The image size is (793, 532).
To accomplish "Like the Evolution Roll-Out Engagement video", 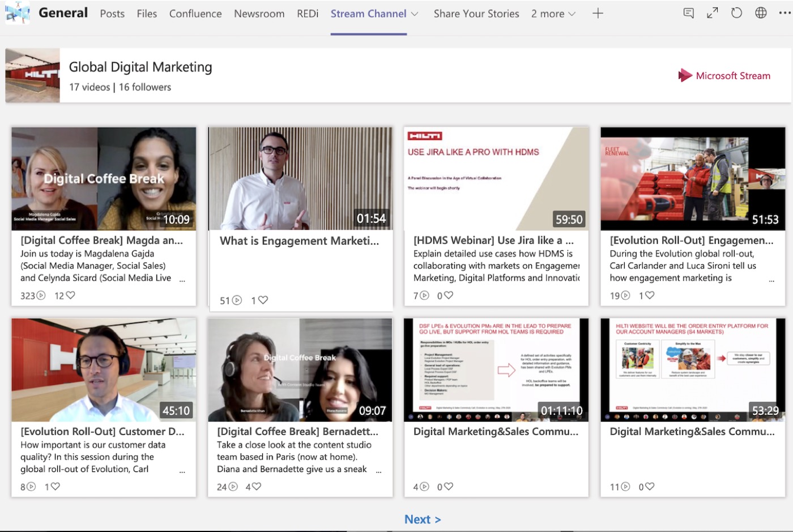I will click(x=650, y=295).
